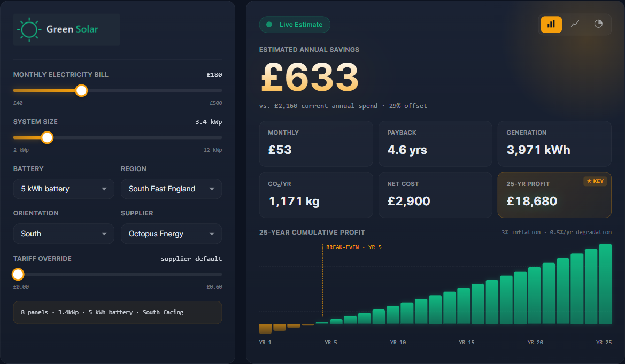
Task: Click the Net Cost £2,900 card
Action: point(435,195)
